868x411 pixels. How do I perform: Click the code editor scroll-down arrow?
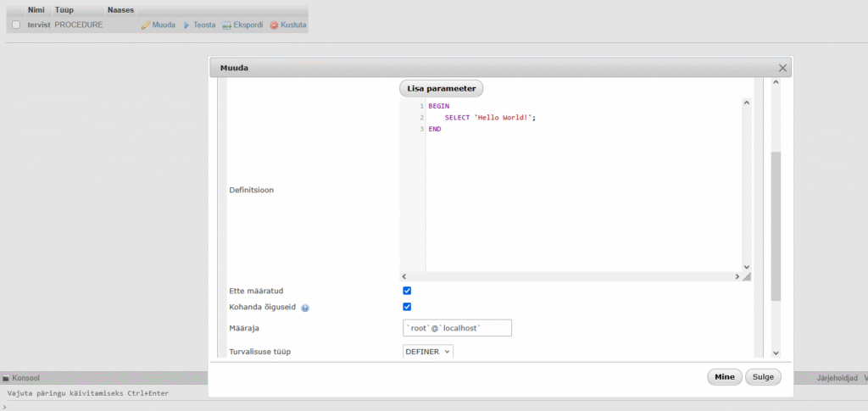(747, 265)
